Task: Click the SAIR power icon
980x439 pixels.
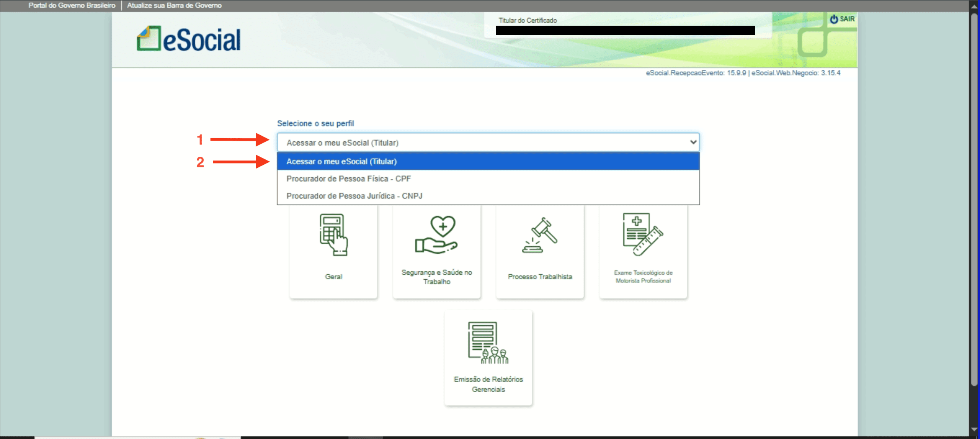Action: coord(833,19)
